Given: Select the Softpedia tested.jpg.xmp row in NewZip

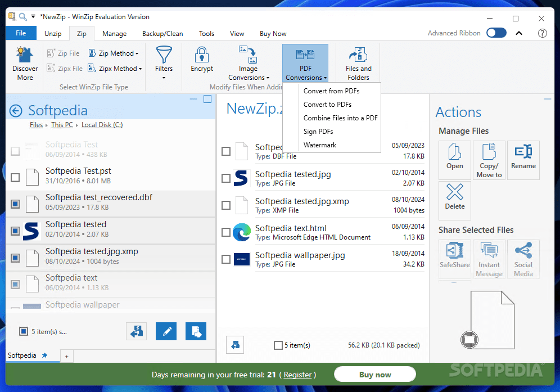Looking at the screenshot, I should coord(323,205).
